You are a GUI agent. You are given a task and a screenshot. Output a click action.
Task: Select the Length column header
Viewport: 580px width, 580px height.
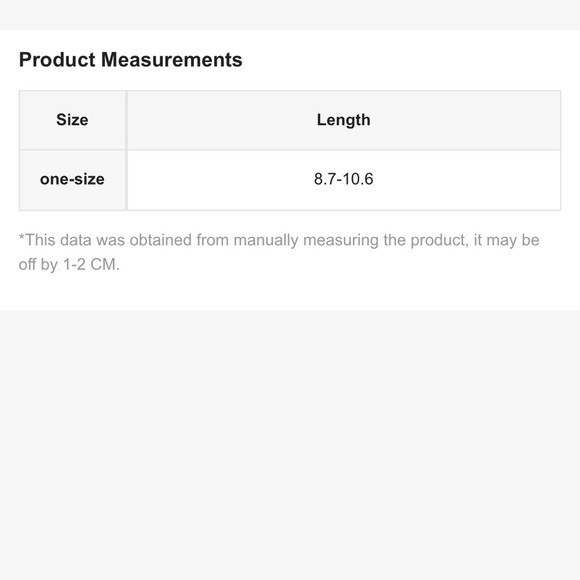[344, 120]
